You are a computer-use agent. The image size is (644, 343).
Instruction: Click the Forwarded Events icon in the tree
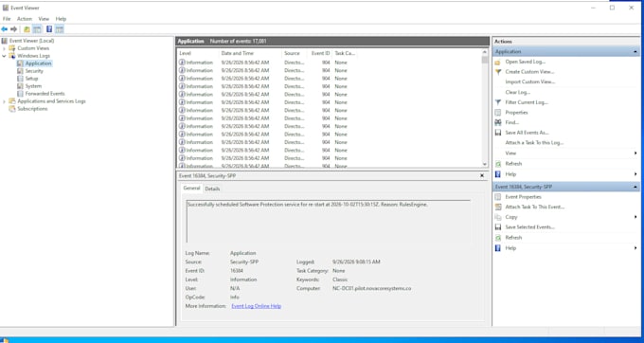click(20, 94)
